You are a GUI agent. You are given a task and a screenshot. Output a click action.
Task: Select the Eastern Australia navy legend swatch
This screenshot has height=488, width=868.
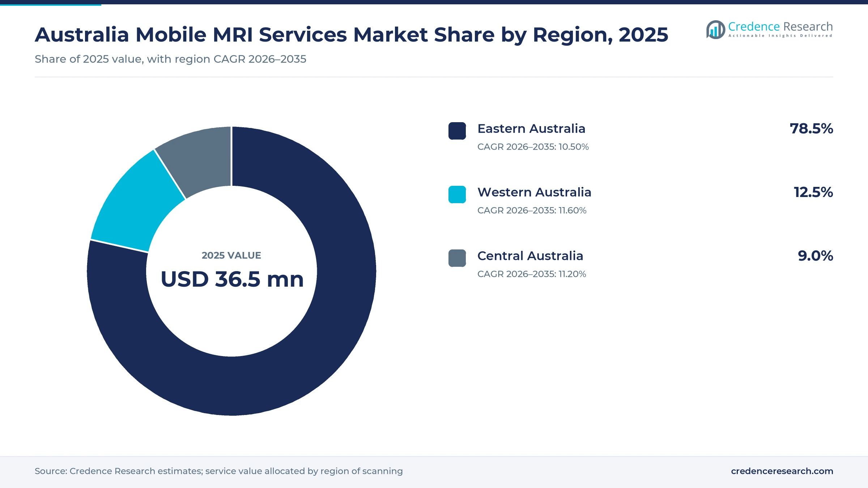pos(457,131)
